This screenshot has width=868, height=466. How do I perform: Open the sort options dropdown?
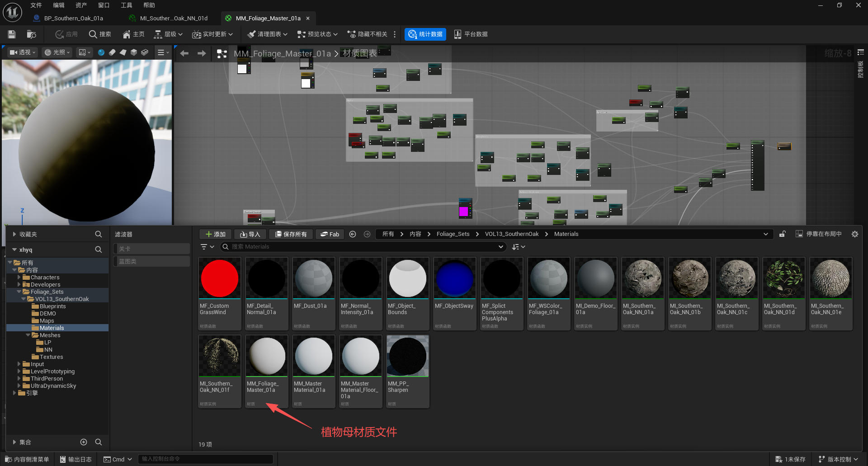click(519, 247)
